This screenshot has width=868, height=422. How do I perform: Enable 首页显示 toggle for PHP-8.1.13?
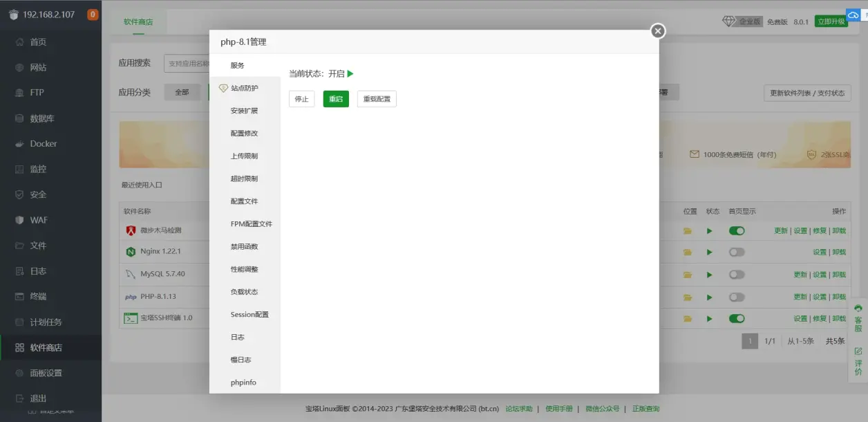pos(737,297)
